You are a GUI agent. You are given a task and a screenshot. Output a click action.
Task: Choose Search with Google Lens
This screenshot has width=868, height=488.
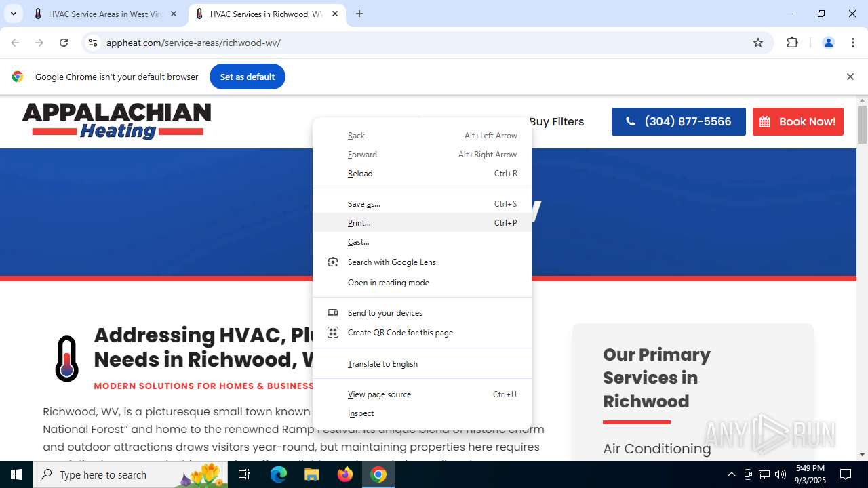422,262
